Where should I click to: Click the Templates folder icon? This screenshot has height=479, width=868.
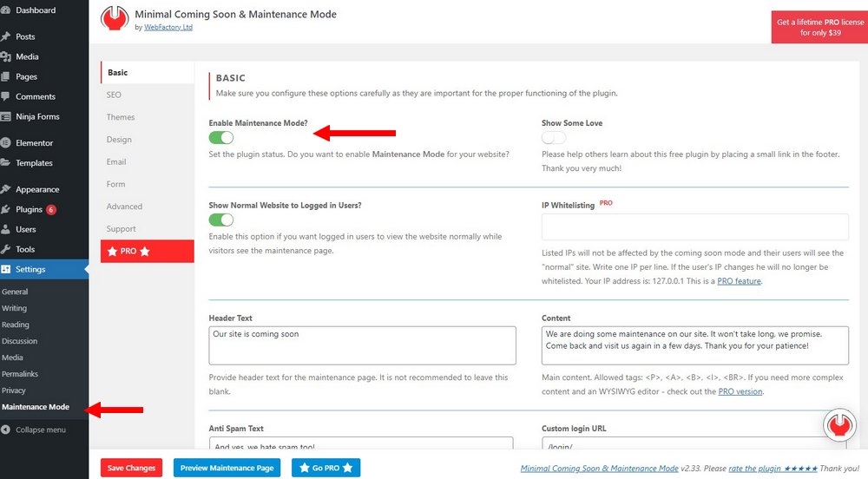tap(5, 162)
